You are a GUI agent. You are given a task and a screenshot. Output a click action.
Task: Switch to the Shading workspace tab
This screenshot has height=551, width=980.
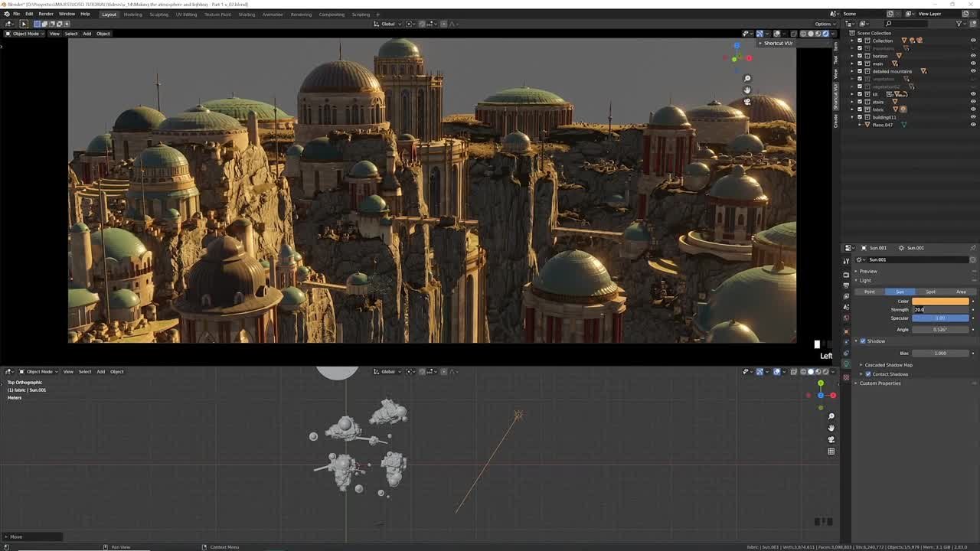coord(247,14)
